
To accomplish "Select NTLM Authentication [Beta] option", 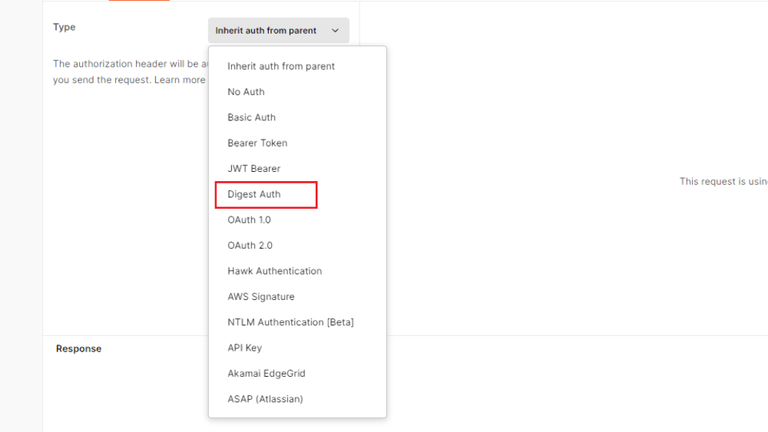I will pyautogui.click(x=291, y=322).
